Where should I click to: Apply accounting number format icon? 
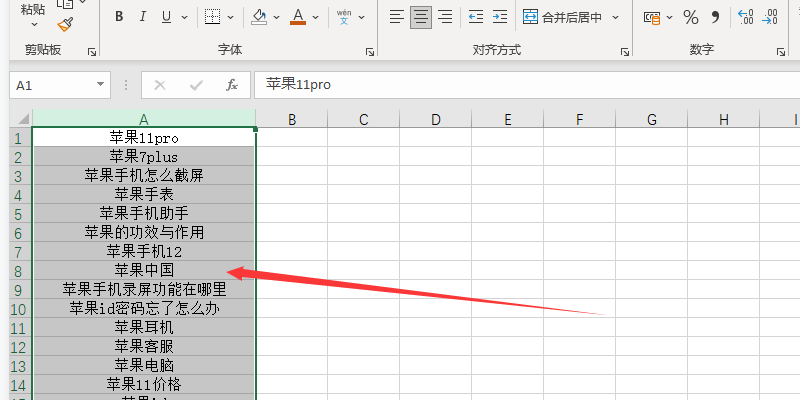click(x=652, y=17)
